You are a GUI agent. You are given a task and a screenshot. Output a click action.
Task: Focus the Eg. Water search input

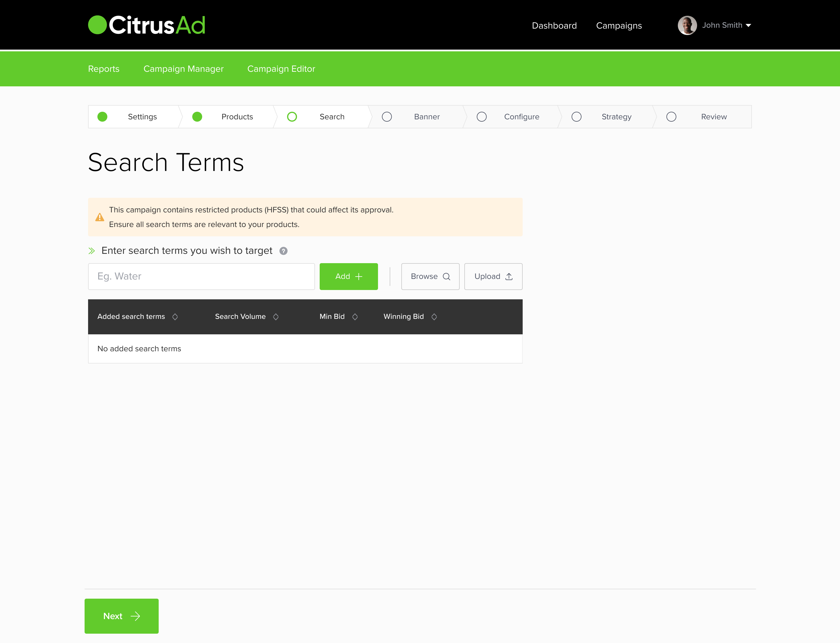[201, 276]
